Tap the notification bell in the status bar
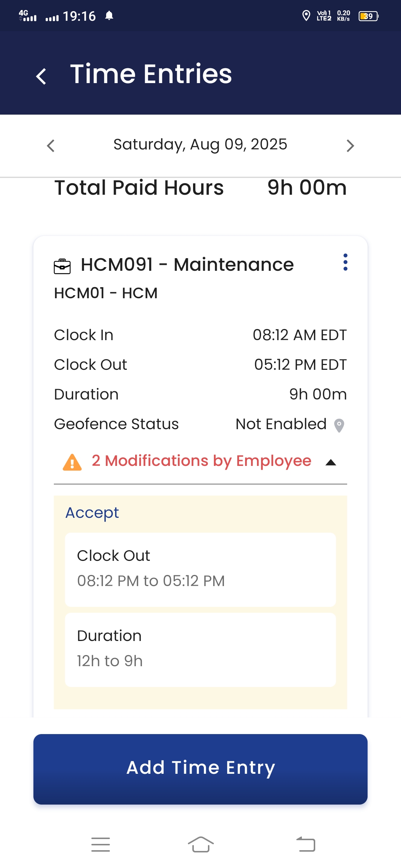401x868 pixels. click(x=109, y=16)
